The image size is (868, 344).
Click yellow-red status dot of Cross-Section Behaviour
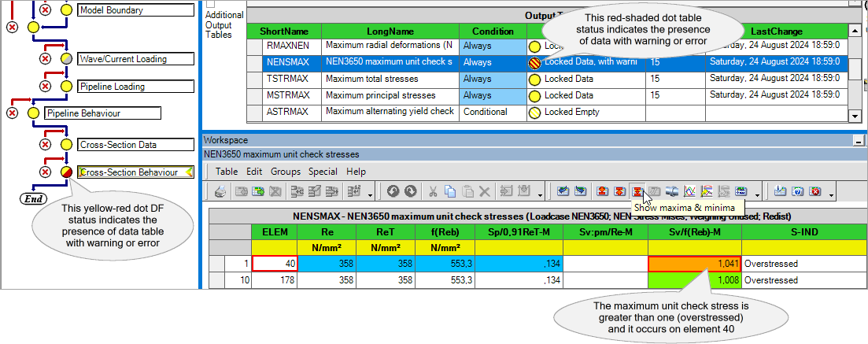coord(67,172)
